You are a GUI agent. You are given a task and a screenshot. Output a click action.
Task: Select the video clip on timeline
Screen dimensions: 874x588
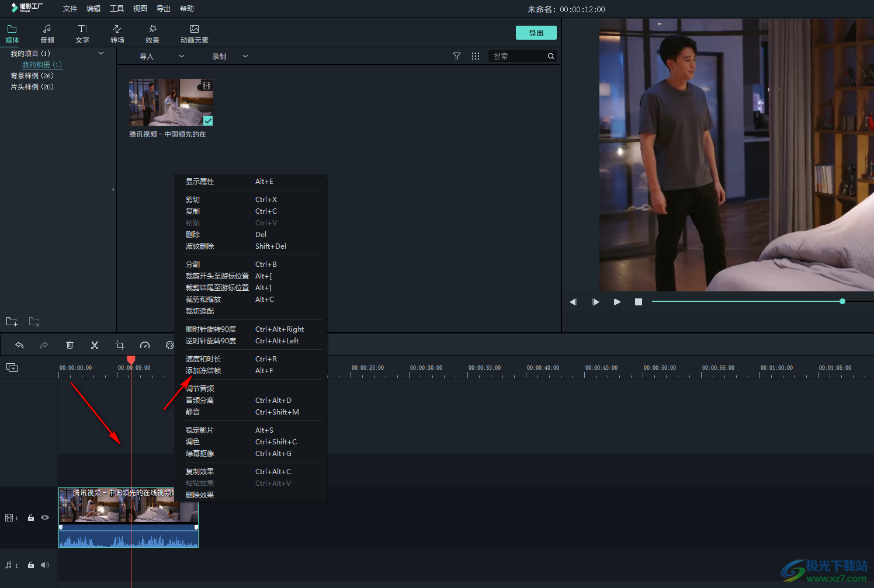pyautogui.click(x=129, y=517)
